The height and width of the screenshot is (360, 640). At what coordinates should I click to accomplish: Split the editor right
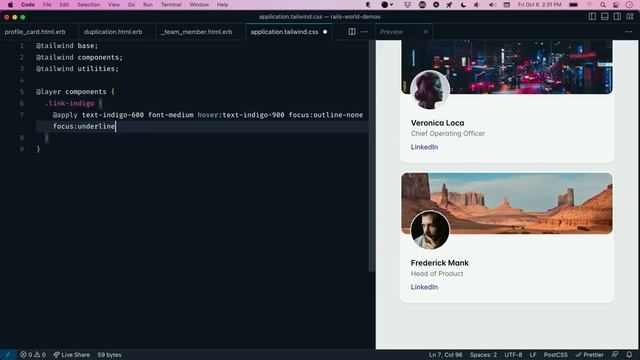click(x=352, y=32)
